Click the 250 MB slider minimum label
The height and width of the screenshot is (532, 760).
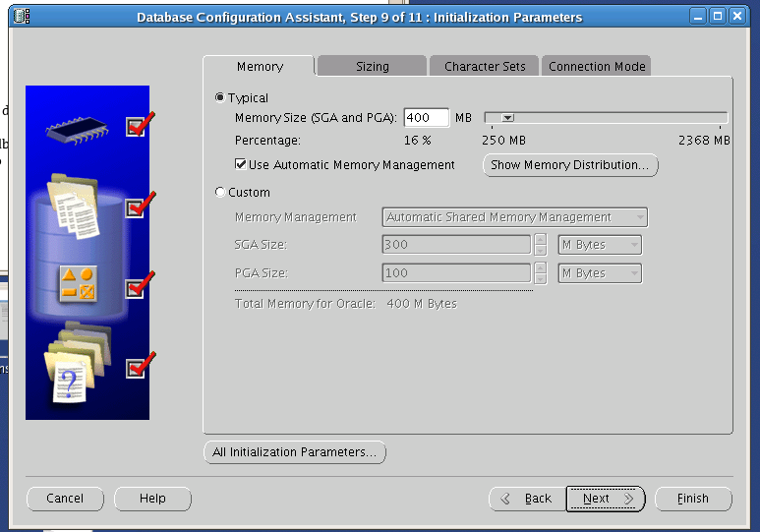coord(503,141)
